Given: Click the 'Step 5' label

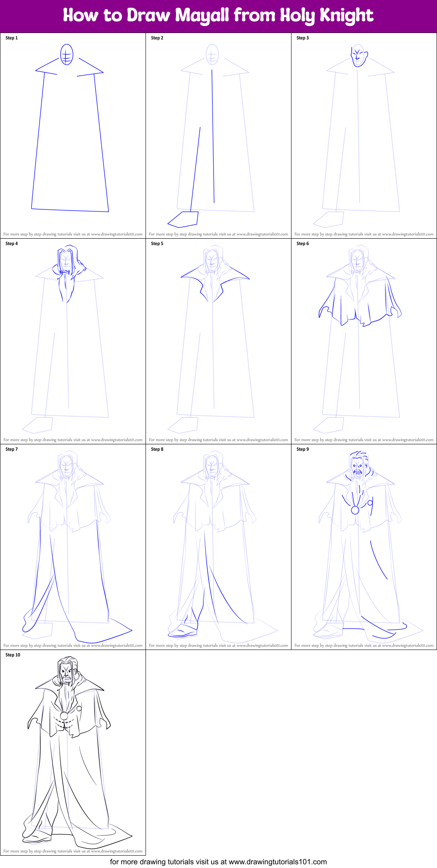Looking at the screenshot, I should pyautogui.click(x=157, y=244).
